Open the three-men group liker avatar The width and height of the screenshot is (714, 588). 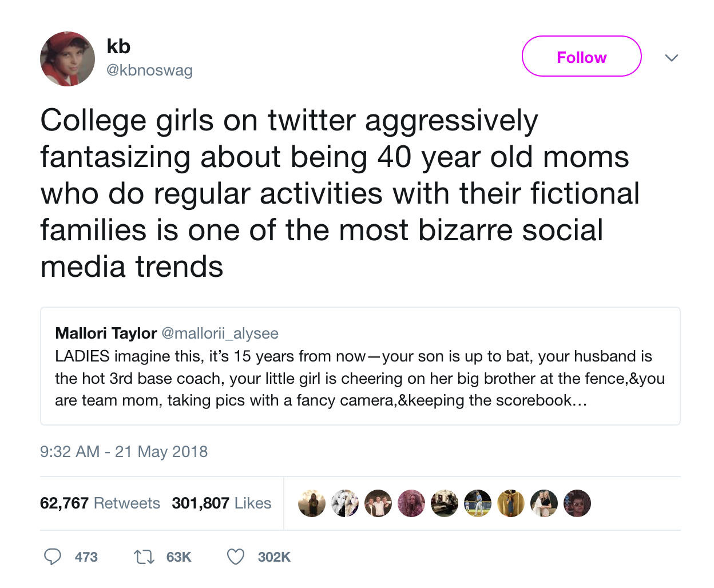tap(378, 503)
